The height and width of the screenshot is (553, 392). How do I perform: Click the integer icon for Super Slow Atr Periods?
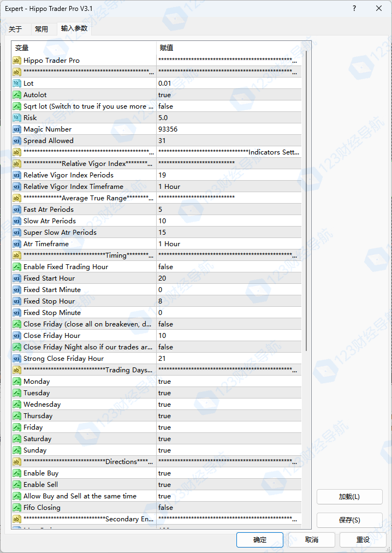(x=16, y=233)
